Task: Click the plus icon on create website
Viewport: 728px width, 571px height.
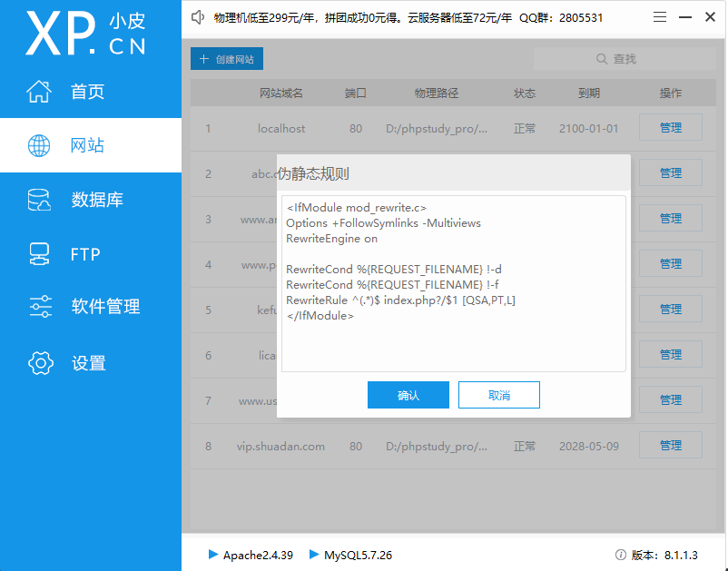Action: (203, 59)
